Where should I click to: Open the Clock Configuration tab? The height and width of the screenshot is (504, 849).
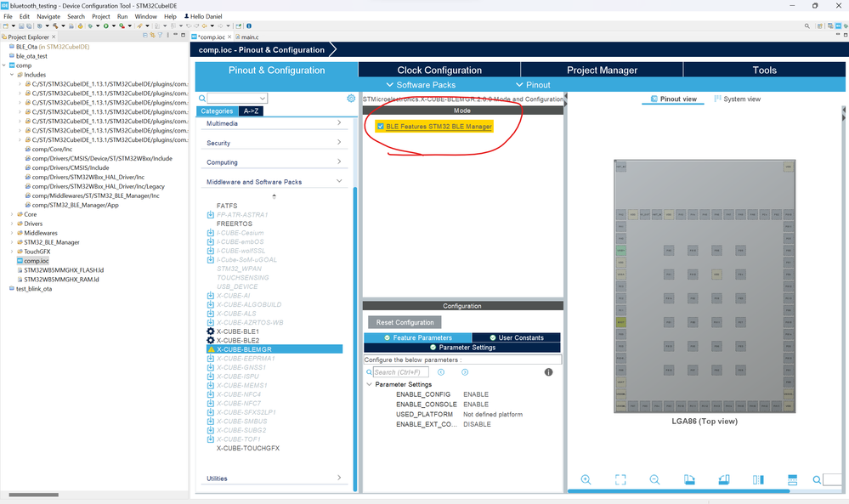(x=439, y=70)
